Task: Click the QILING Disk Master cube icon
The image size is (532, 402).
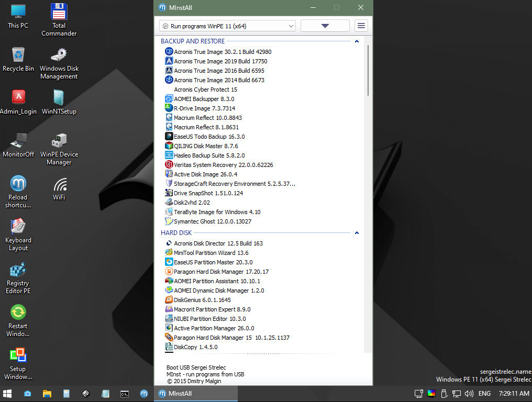Action: [x=169, y=146]
